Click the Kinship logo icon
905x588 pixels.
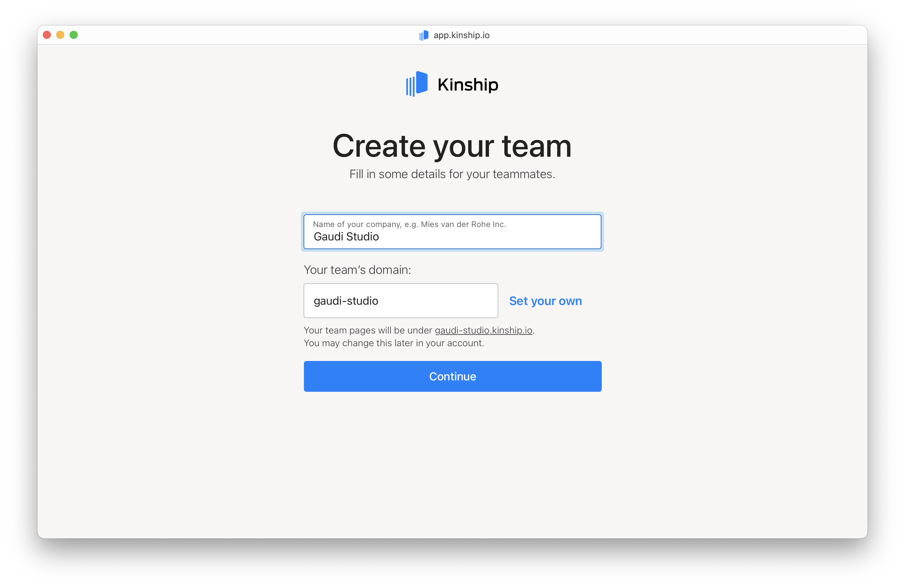click(x=417, y=84)
